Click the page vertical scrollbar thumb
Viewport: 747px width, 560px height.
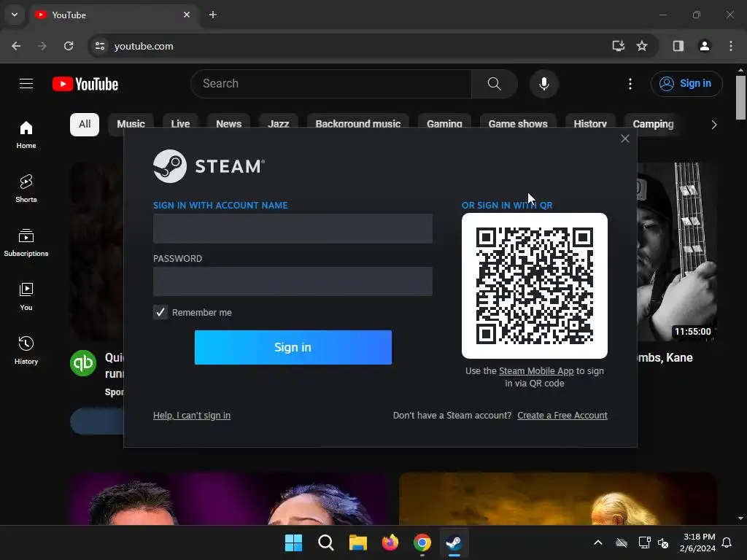pyautogui.click(x=740, y=98)
